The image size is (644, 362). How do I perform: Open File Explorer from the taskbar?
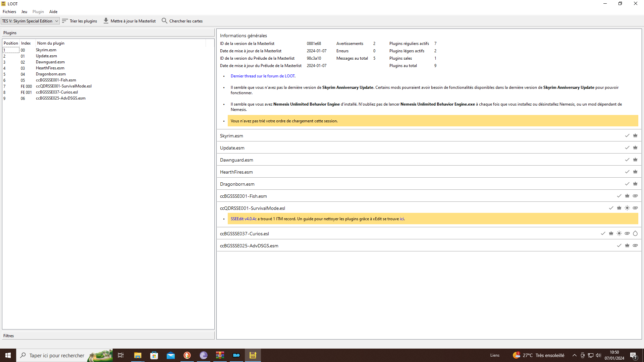click(x=137, y=355)
